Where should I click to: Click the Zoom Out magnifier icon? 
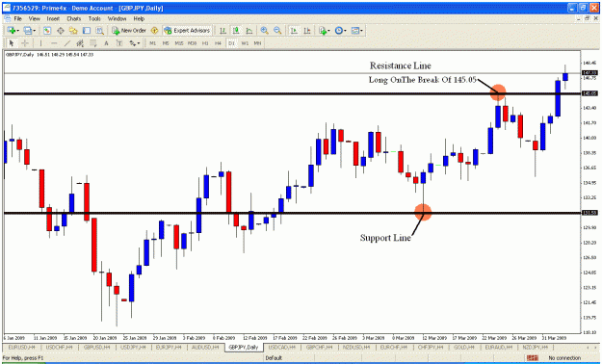(277, 31)
